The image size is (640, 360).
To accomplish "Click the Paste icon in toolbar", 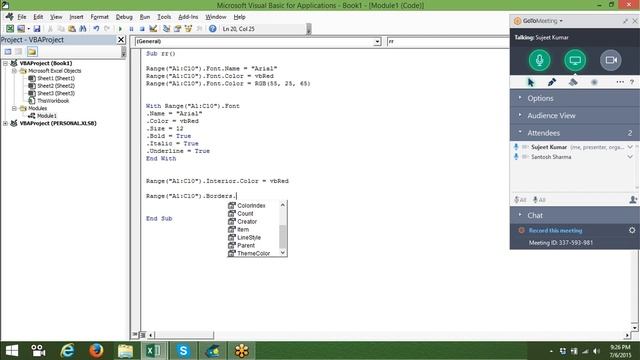I will click(x=72, y=29).
